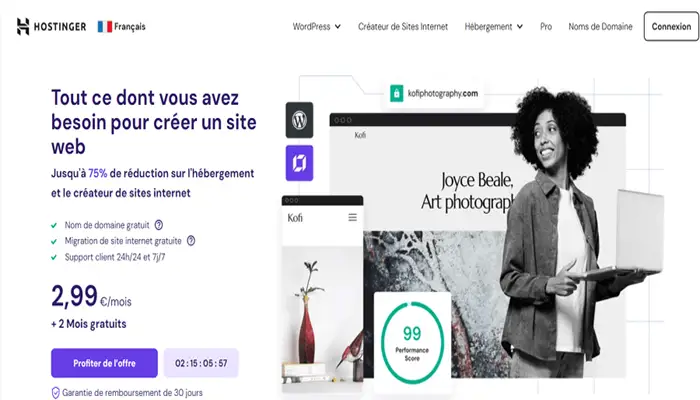Click Profiter de l'offre button

tap(104, 363)
